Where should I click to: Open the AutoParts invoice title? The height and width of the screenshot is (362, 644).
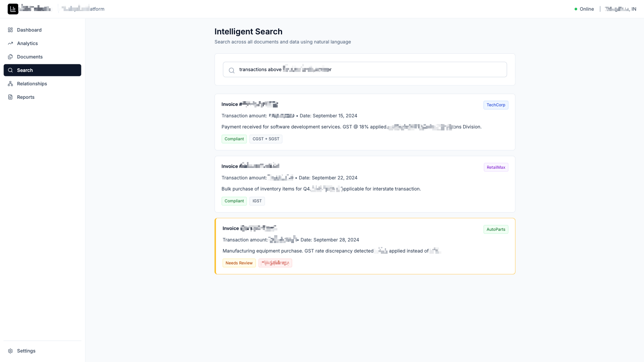point(250,228)
